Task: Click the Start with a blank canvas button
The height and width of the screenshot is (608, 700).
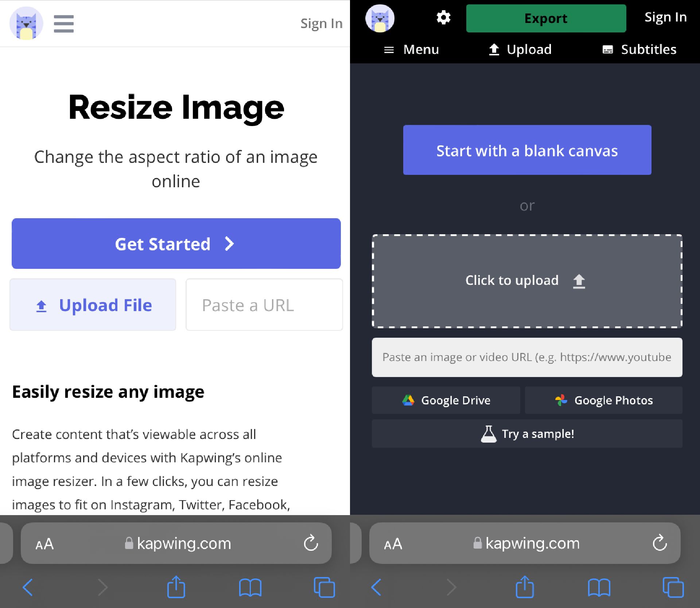Action: pyautogui.click(x=527, y=150)
